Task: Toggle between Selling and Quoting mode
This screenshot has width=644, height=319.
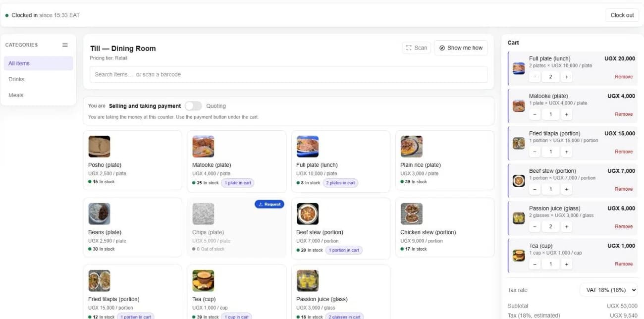Action: point(193,106)
